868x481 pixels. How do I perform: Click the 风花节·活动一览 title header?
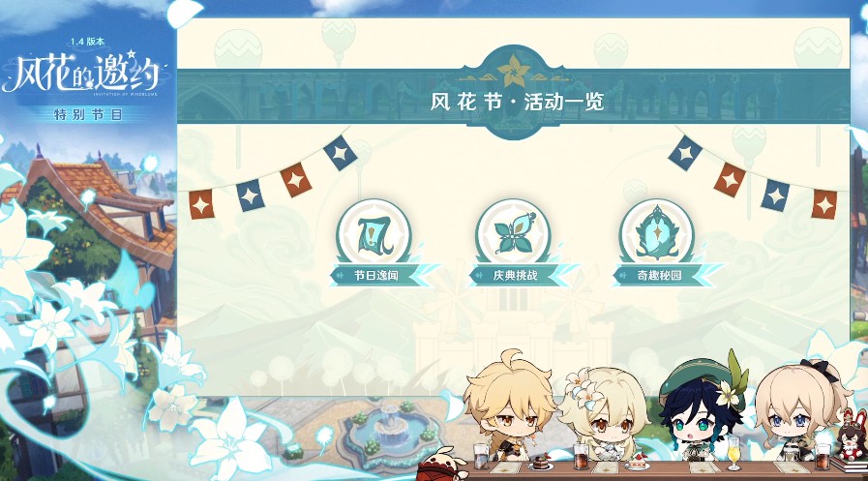(517, 102)
